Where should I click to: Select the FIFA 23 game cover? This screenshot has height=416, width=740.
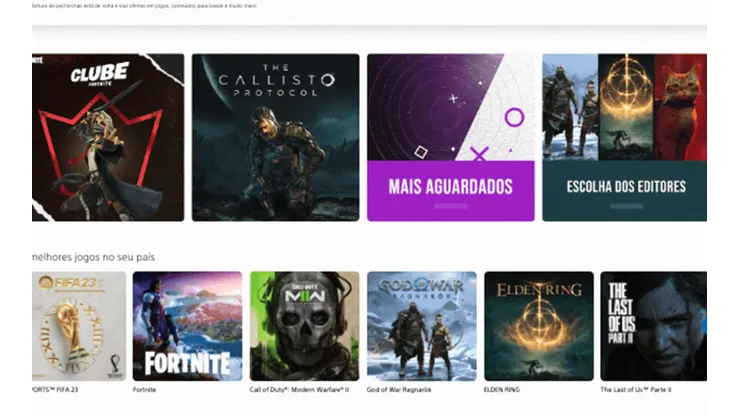[x=79, y=326]
